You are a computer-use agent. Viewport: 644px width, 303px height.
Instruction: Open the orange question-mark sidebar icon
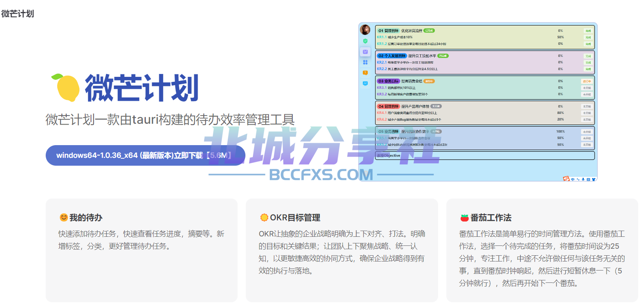click(365, 73)
